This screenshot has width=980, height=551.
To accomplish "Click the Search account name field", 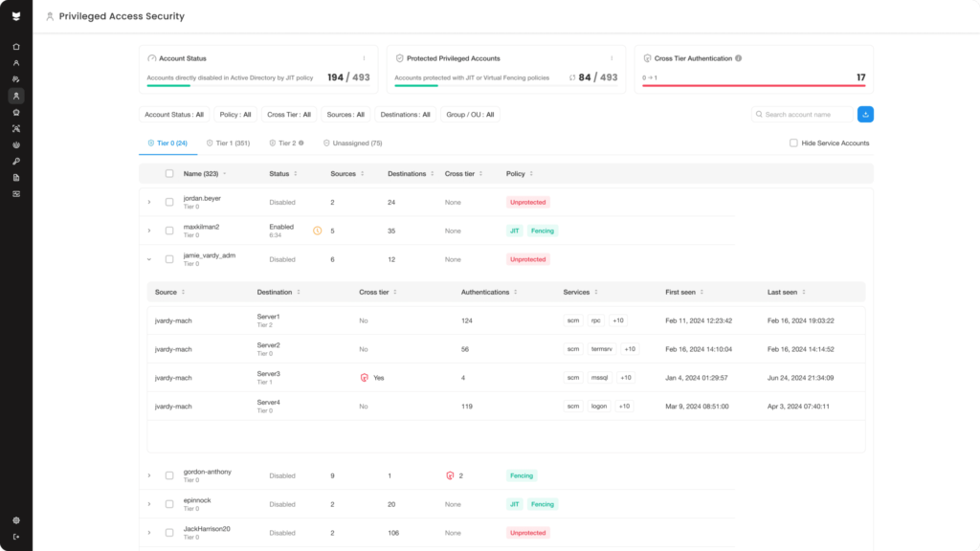I will pos(803,115).
